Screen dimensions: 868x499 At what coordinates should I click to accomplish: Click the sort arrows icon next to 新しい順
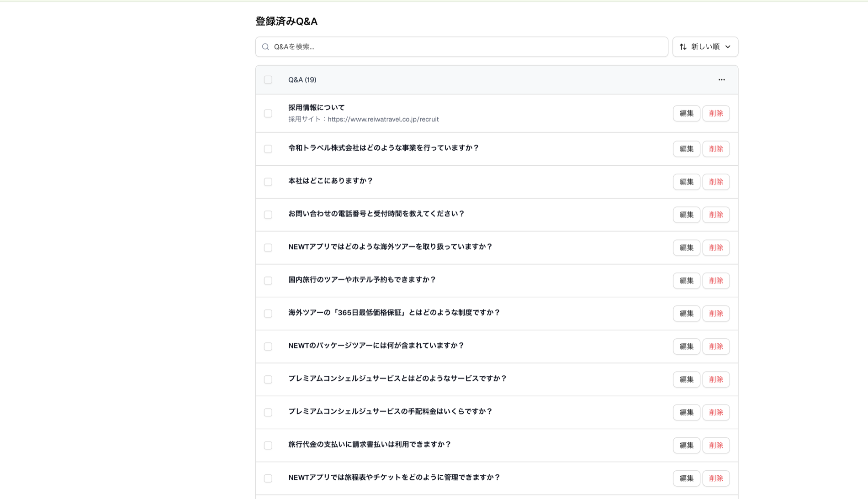tap(683, 46)
